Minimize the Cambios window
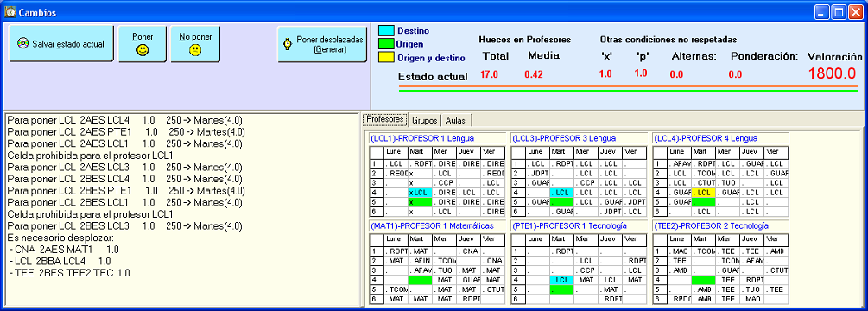Viewport: 868px width, 311px height. [822, 12]
